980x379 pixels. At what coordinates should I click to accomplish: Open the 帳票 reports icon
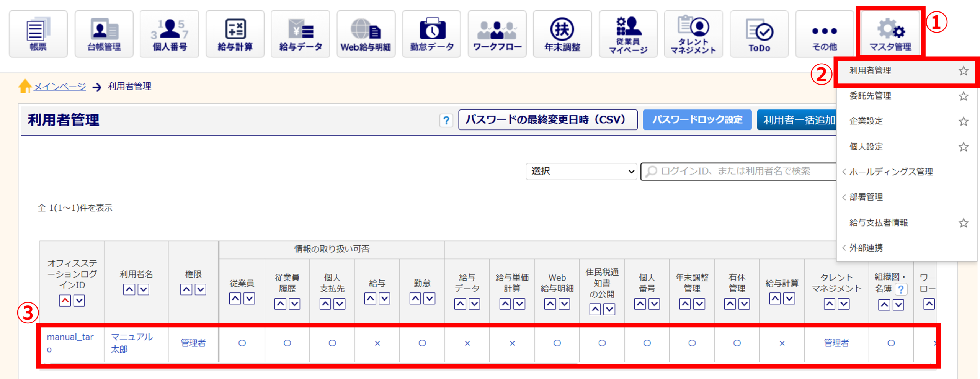point(38,34)
